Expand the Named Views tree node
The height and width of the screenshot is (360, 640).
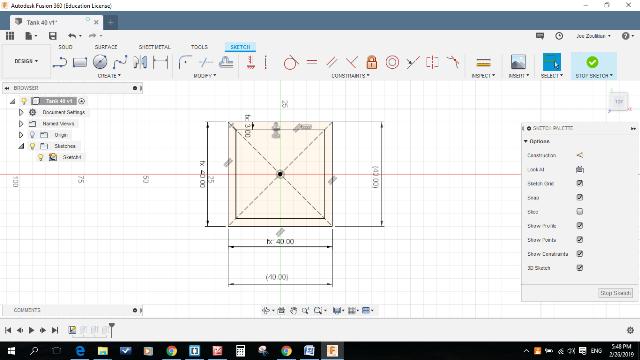(x=21, y=123)
